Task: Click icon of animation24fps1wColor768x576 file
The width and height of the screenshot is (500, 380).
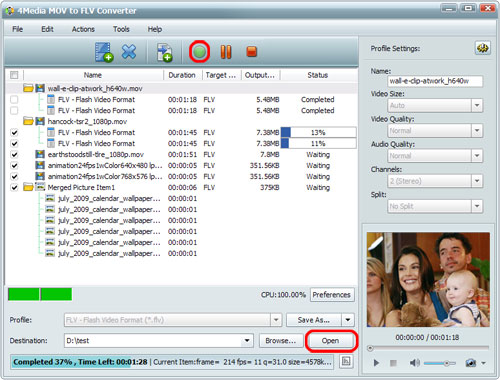Action: [40, 176]
